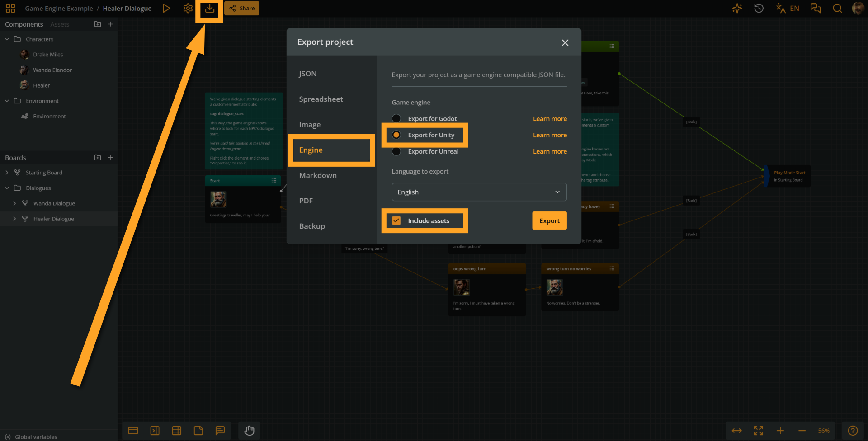Open Learn more link for Unreal

(x=550, y=151)
